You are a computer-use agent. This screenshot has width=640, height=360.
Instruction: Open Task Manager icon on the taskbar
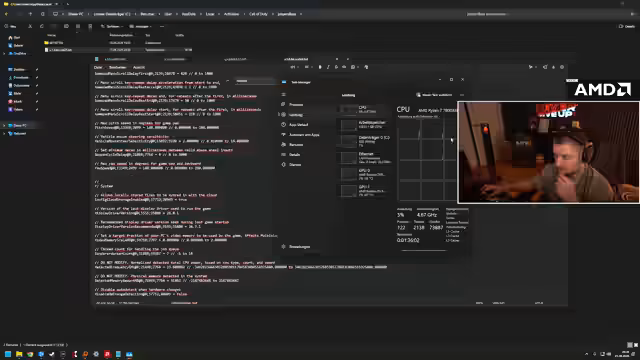(129, 354)
